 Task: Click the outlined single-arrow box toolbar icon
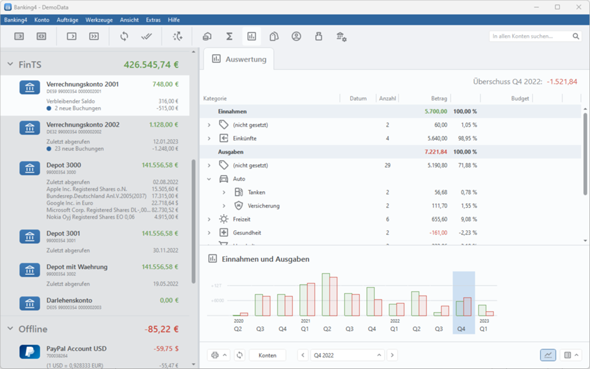[x=71, y=36]
